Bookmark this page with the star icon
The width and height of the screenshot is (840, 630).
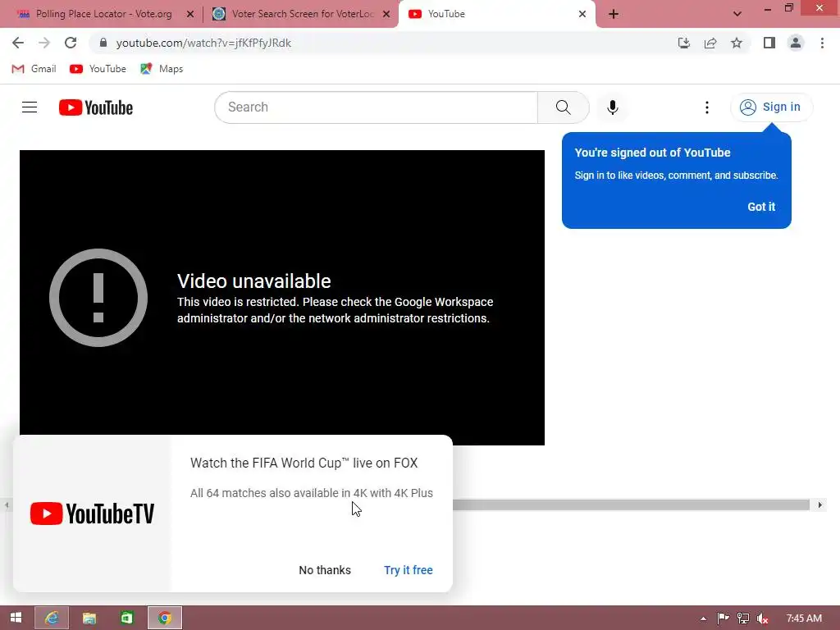click(x=737, y=43)
